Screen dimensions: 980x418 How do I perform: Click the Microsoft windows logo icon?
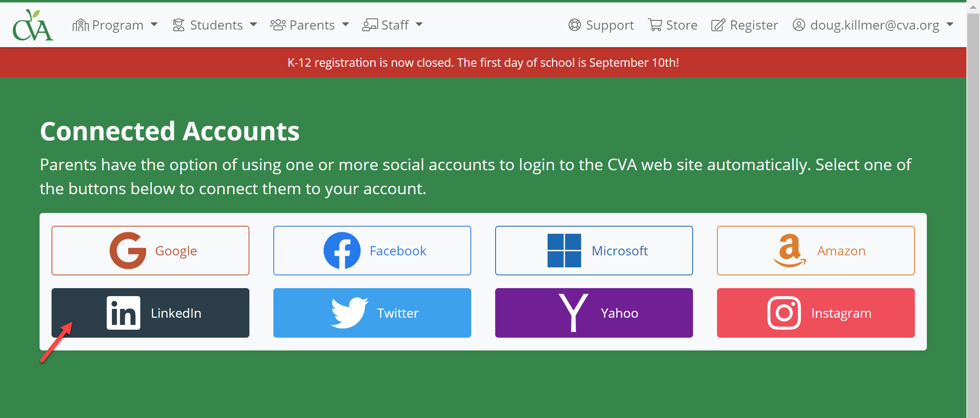[x=564, y=251]
